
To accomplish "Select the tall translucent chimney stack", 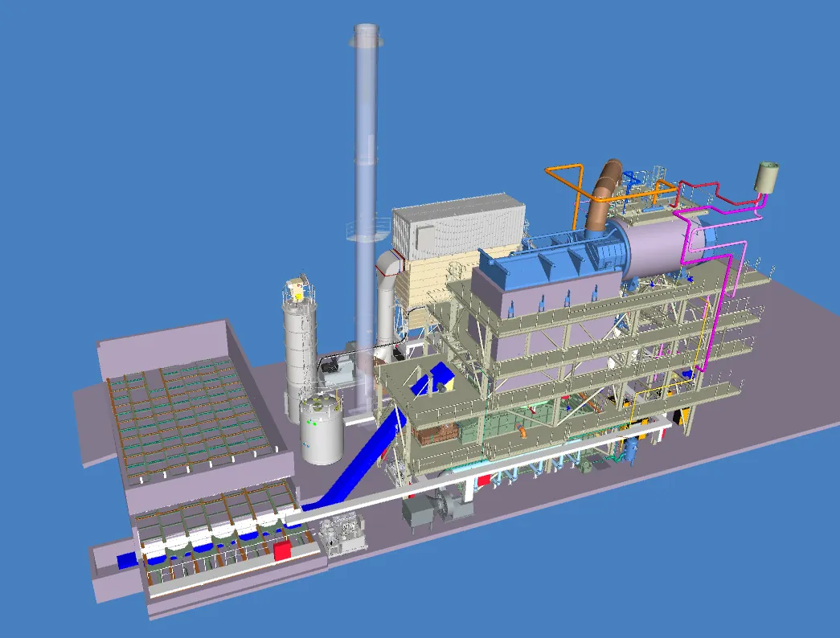I will (x=366, y=215).
